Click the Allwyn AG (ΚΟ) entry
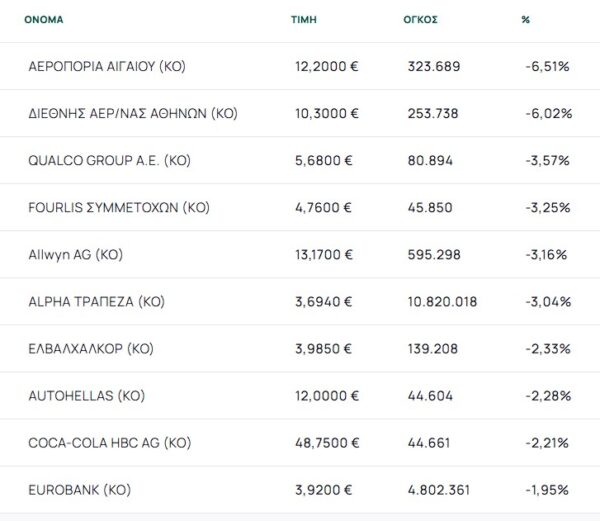Screen dimensions: 600x521 coord(76,255)
